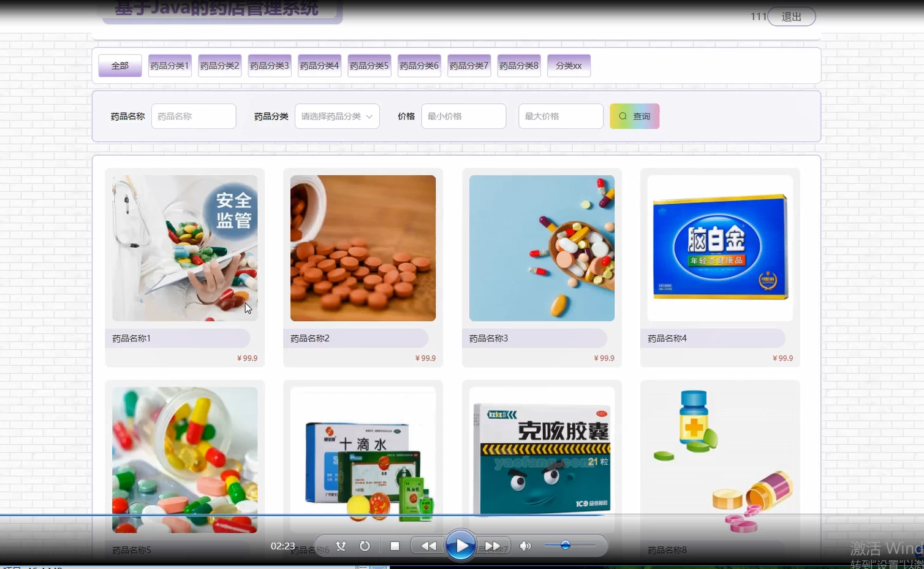Focus the 药品名称 search input
This screenshot has height=569, width=924.
point(194,116)
